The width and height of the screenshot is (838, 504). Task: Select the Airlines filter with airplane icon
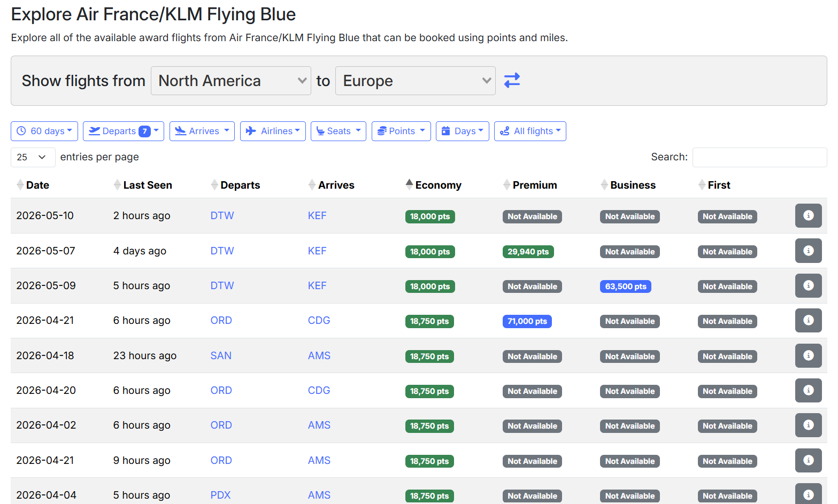click(x=273, y=131)
